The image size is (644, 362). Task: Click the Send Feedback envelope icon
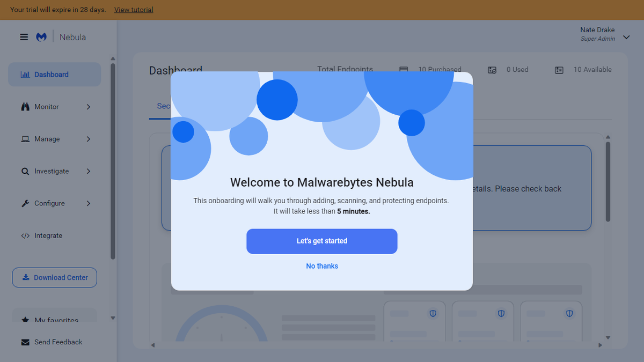[25, 342]
